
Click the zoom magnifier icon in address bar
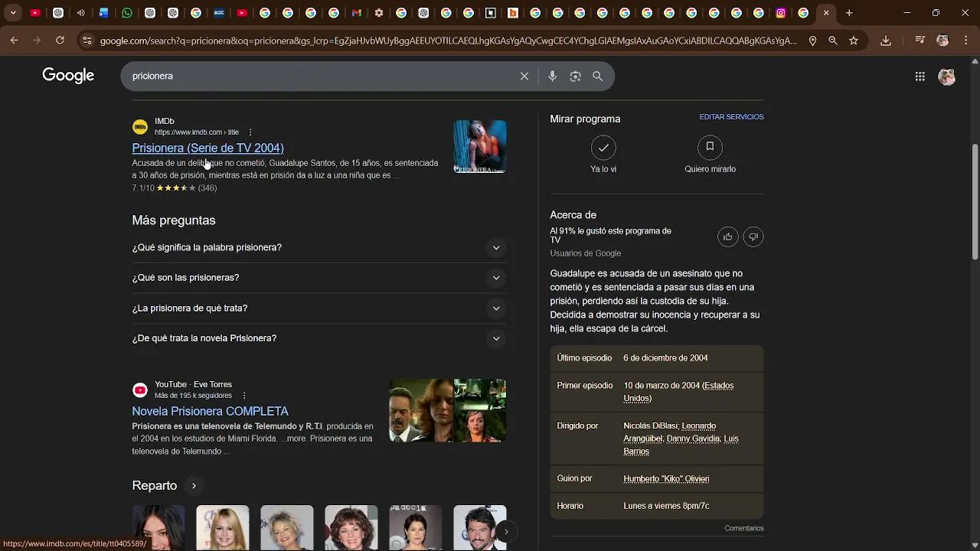coord(833,41)
